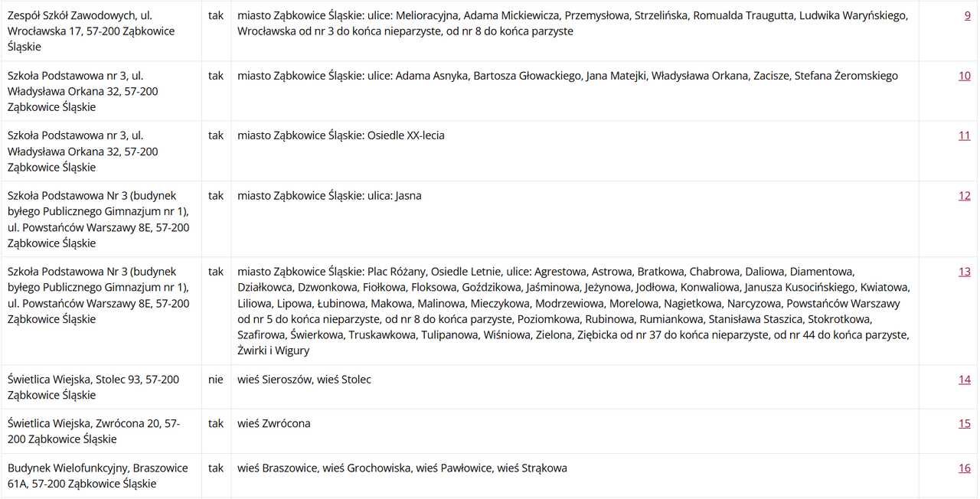Open precinct number 14 link
This screenshot has width=980, height=499.
point(964,380)
